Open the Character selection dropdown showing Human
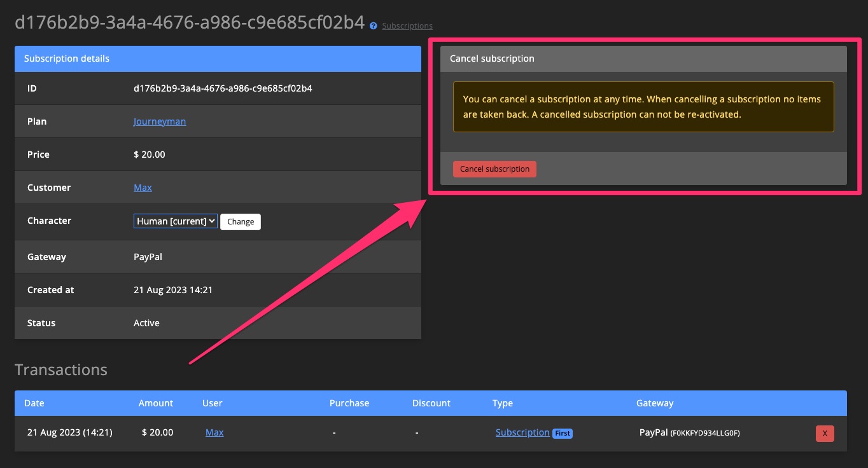 175,221
